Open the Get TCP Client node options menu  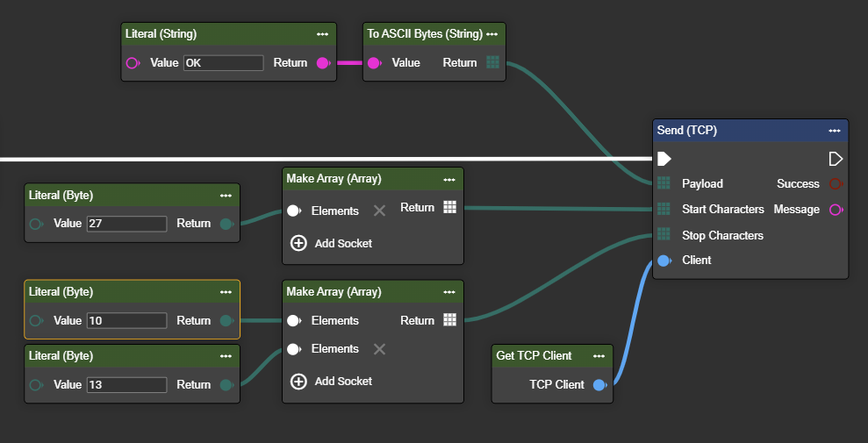599,356
